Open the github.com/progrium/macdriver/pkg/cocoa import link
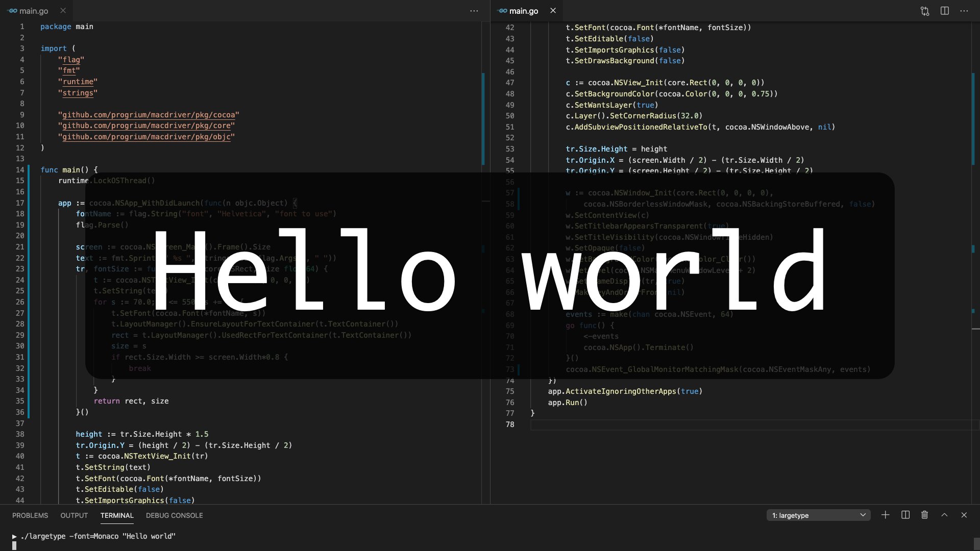The height and width of the screenshot is (551, 980). (149, 115)
